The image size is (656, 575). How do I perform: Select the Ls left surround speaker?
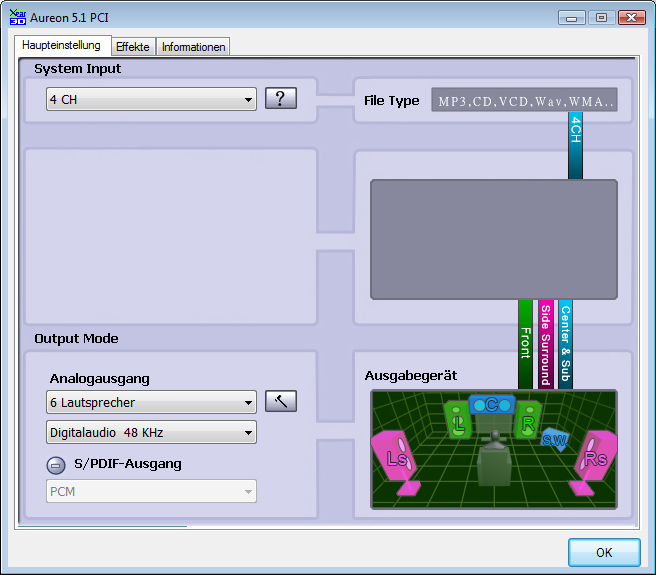[x=396, y=462]
